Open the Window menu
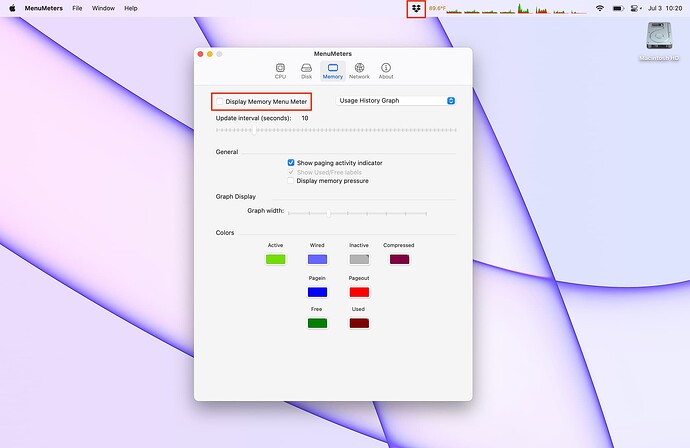Viewport: 690px width, 448px height. [x=103, y=8]
